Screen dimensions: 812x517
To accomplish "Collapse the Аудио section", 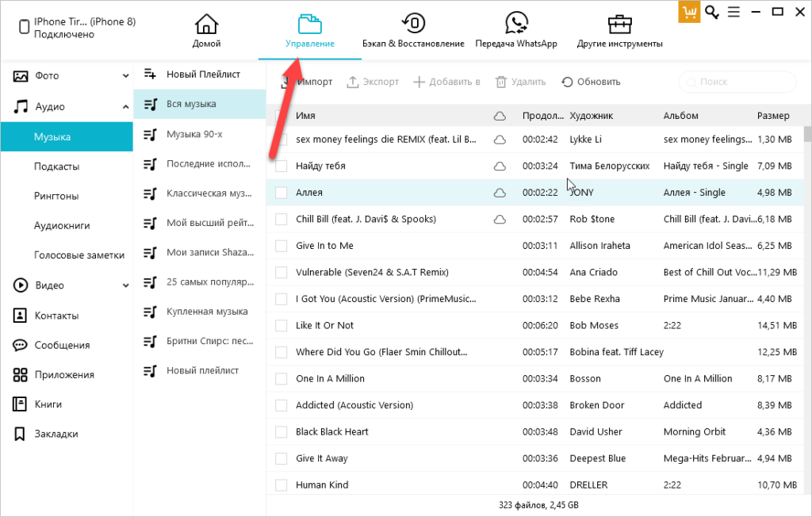I will tap(125, 106).
